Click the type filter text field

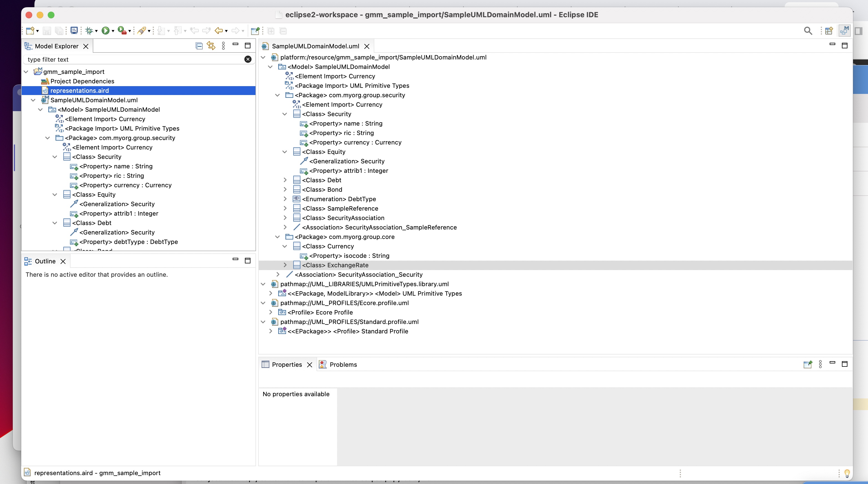tap(135, 59)
